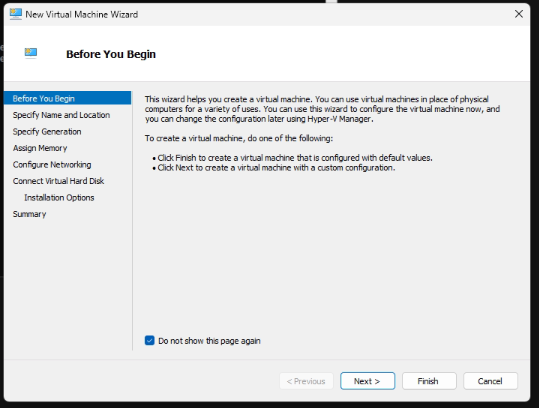Click the wizard description paragraph text

322,109
